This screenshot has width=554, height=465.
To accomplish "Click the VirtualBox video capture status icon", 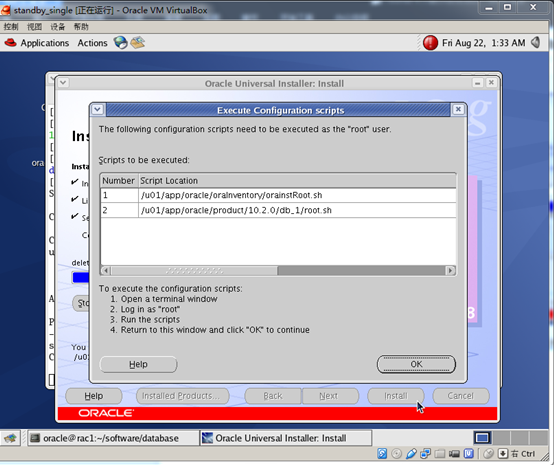I will pyautogui.click(x=454, y=454).
